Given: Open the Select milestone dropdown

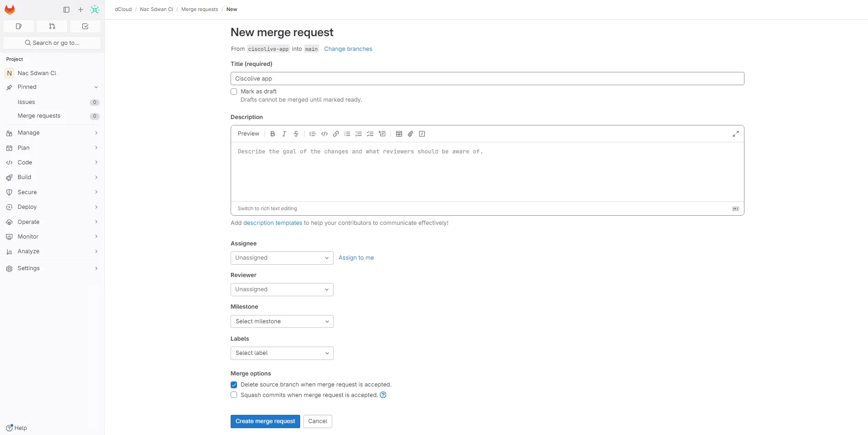Looking at the screenshot, I should (x=281, y=321).
